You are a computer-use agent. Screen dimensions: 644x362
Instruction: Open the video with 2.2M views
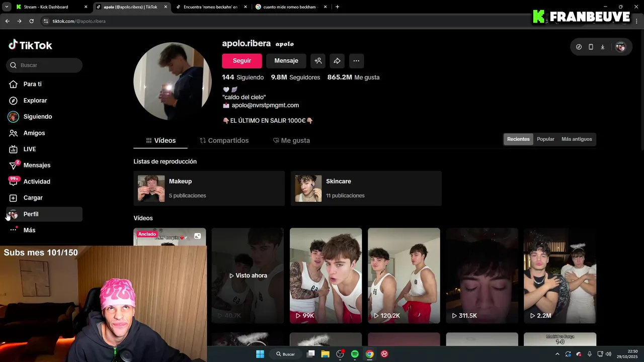(560, 276)
